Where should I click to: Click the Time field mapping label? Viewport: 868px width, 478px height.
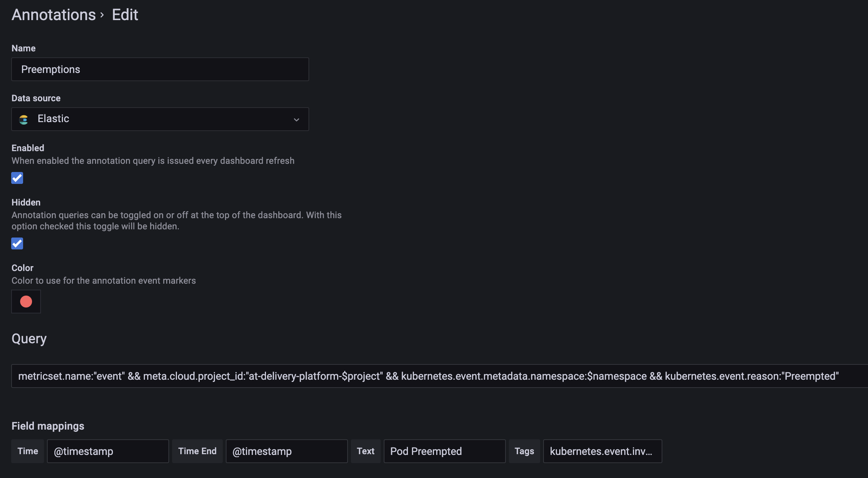27,451
